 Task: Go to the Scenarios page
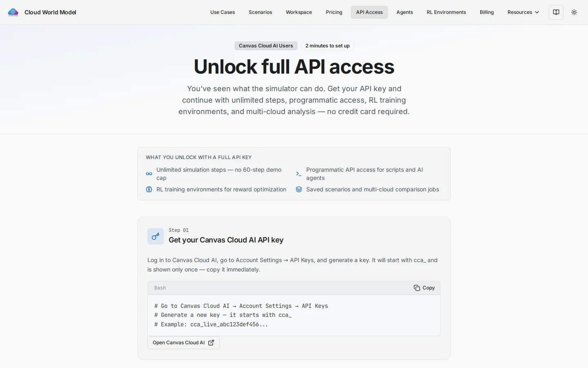pyautogui.click(x=260, y=12)
